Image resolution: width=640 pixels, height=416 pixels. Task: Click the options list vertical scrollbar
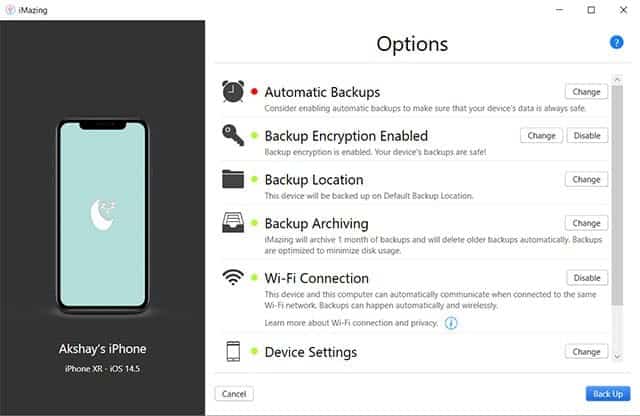(x=617, y=200)
